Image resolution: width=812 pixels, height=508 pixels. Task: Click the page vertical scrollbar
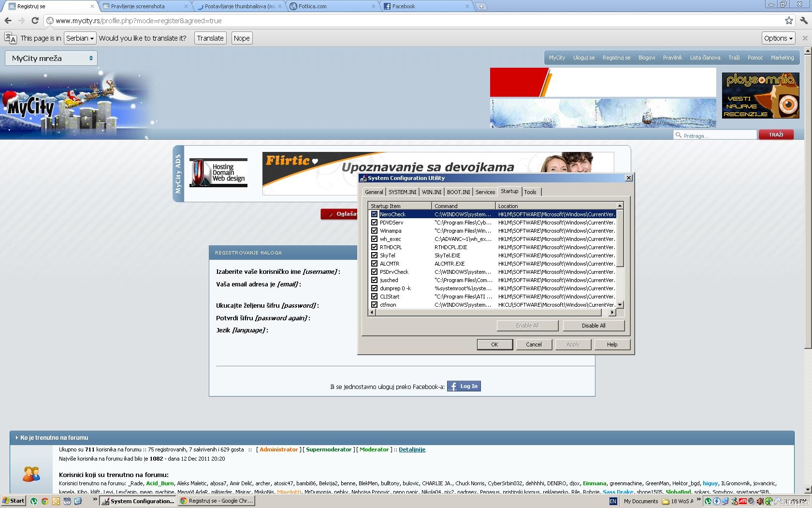[x=808, y=270]
